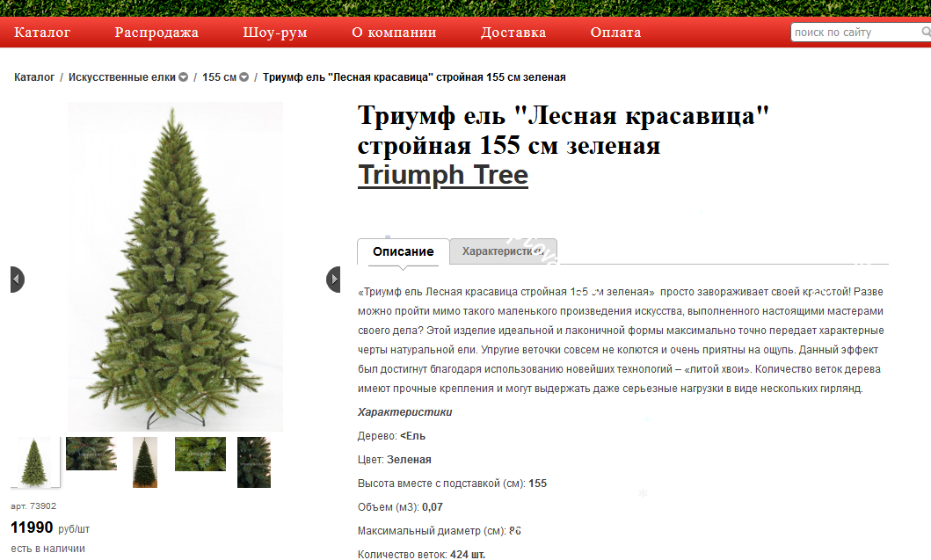Click the Объем (м3): 0,07 line

(x=400, y=507)
